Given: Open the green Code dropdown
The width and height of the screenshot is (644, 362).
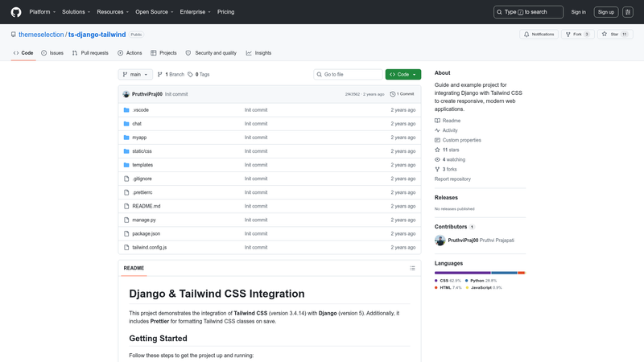Looking at the screenshot, I should (403, 74).
